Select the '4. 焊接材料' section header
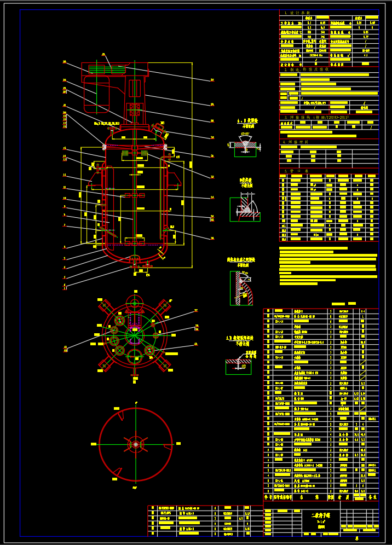 [x=296, y=142]
